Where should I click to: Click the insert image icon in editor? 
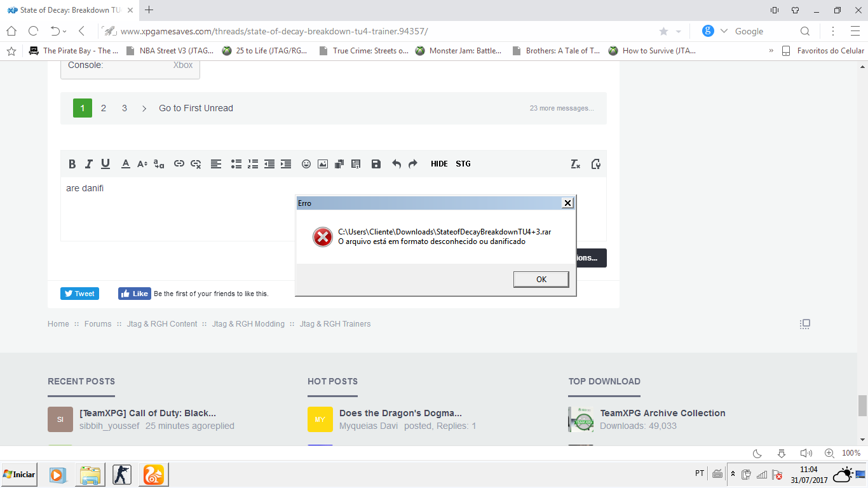click(323, 164)
